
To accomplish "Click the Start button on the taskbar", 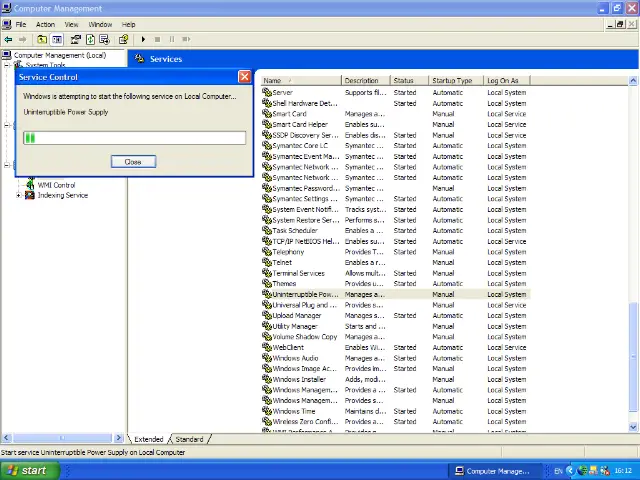I will click(29, 471).
